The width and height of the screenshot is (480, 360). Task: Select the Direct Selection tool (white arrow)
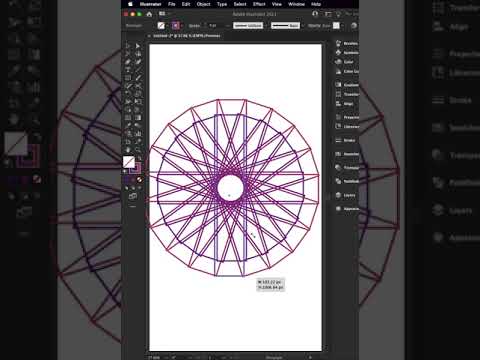(x=138, y=46)
